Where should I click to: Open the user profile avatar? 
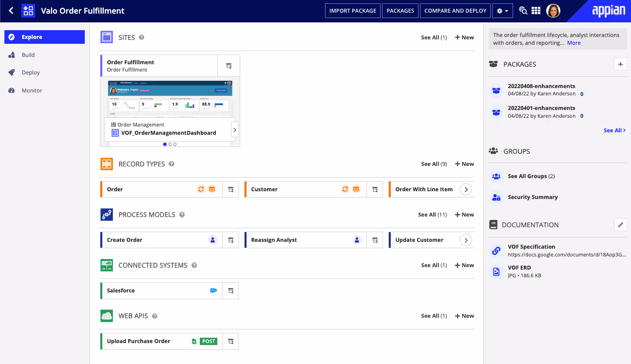coord(553,11)
